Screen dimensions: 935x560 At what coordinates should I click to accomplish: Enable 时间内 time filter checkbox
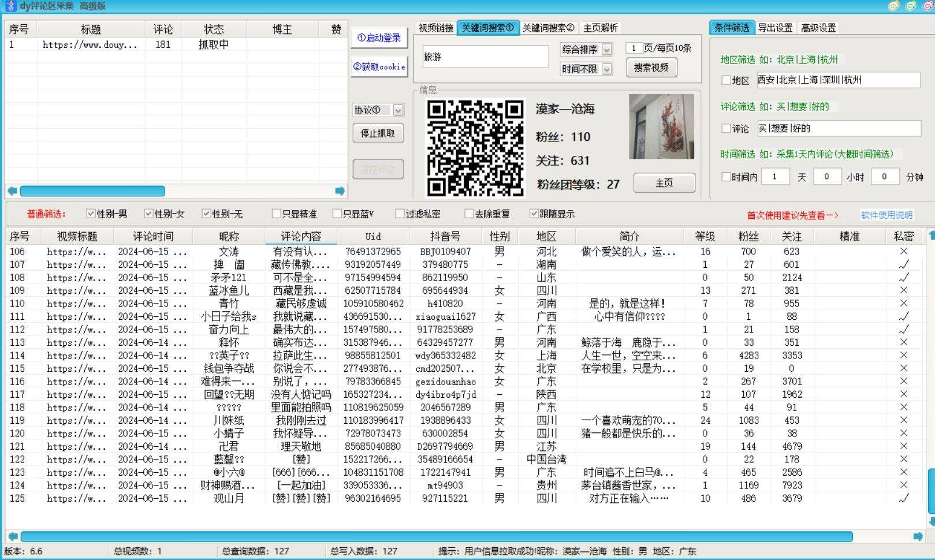click(x=726, y=177)
